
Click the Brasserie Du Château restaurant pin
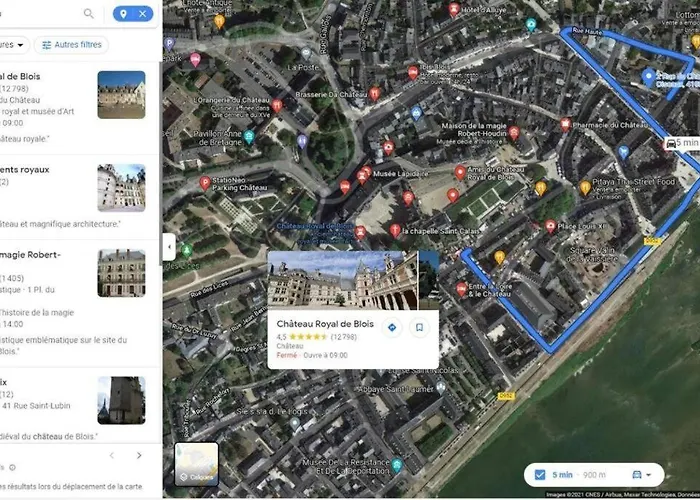pos(375,94)
